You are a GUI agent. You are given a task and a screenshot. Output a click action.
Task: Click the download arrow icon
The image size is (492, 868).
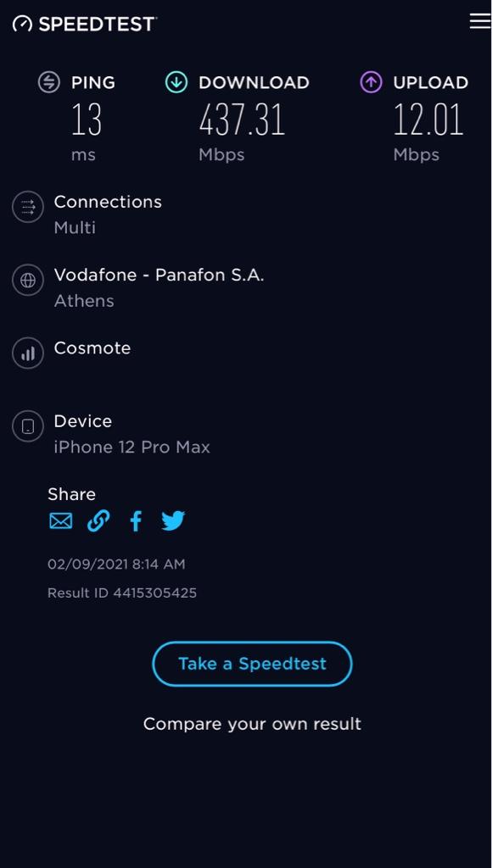coord(176,82)
